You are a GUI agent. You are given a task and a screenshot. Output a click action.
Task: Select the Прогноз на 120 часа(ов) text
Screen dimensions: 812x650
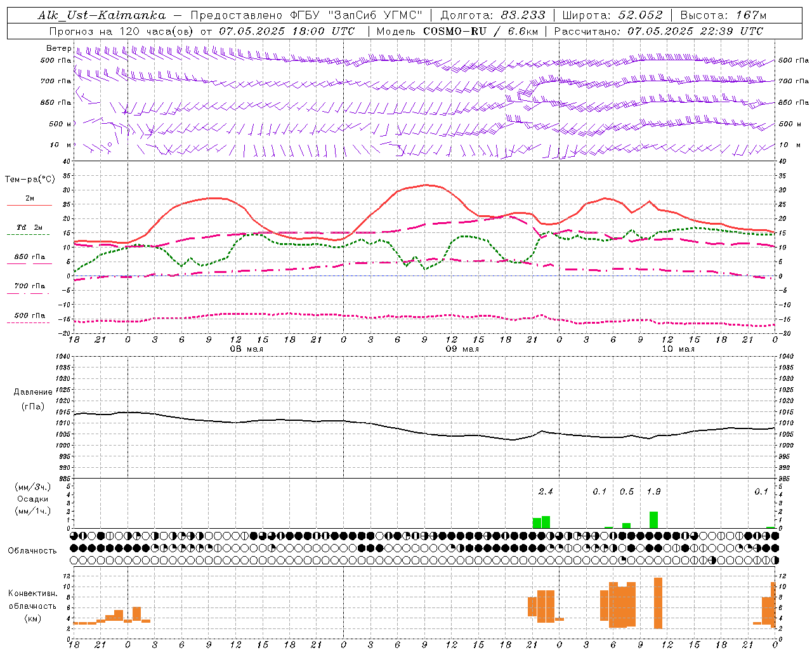pyautogui.click(x=121, y=31)
